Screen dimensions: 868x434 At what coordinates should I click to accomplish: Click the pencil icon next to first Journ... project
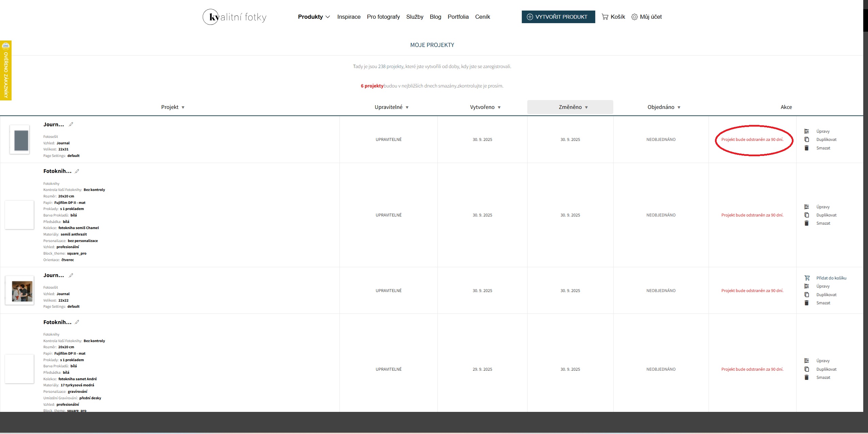coord(71,124)
